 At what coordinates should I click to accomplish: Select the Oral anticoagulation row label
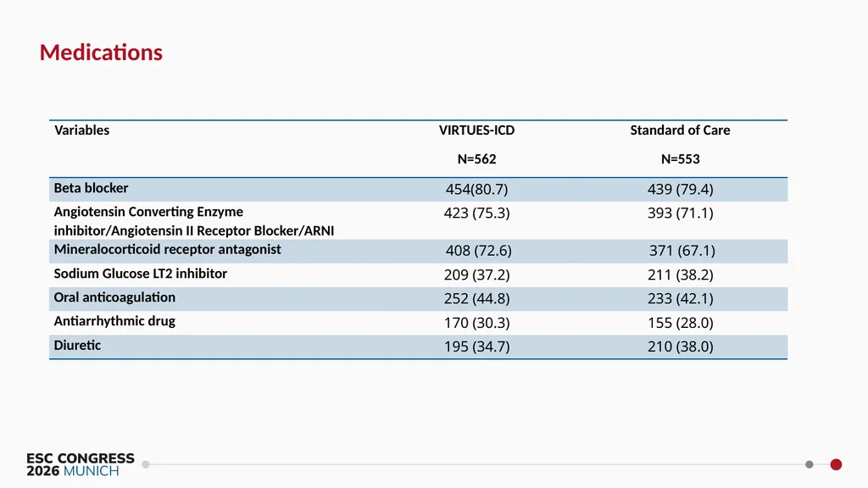coord(114,297)
